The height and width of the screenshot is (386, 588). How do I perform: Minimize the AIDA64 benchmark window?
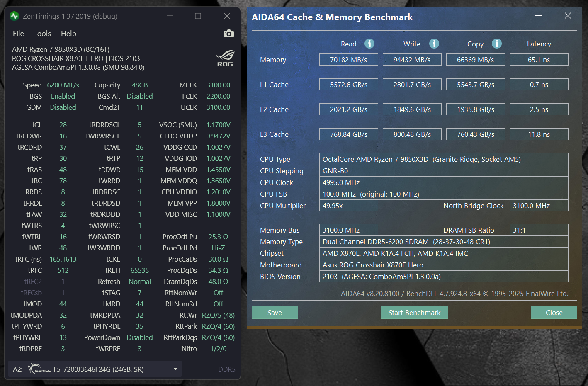point(538,16)
